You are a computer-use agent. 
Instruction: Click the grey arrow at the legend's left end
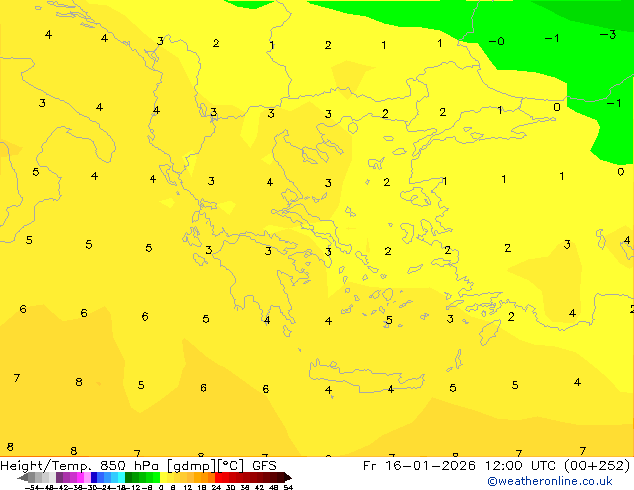(x=23, y=477)
